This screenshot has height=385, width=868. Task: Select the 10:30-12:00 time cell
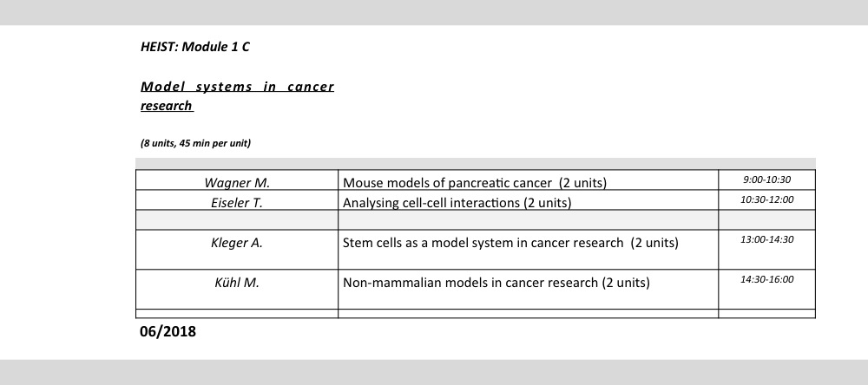pos(766,200)
